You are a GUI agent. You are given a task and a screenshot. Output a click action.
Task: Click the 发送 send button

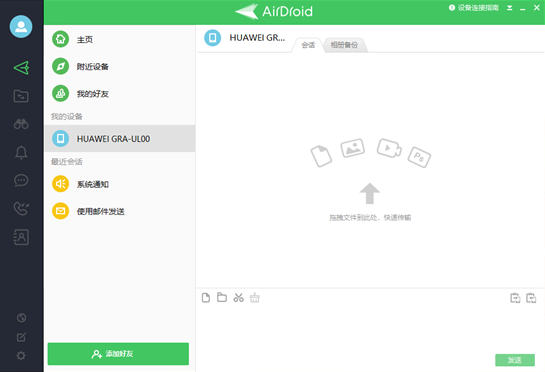515,360
